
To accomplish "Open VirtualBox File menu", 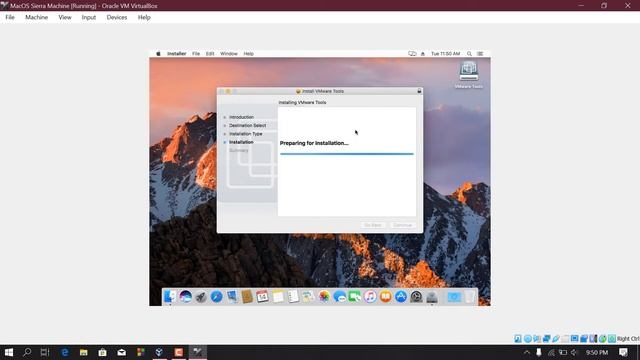I will tap(10, 17).
